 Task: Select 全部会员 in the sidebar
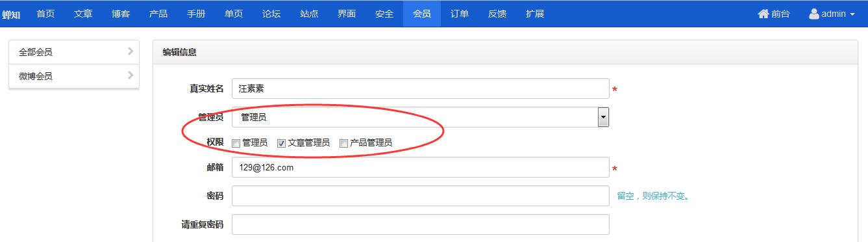coord(74,51)
